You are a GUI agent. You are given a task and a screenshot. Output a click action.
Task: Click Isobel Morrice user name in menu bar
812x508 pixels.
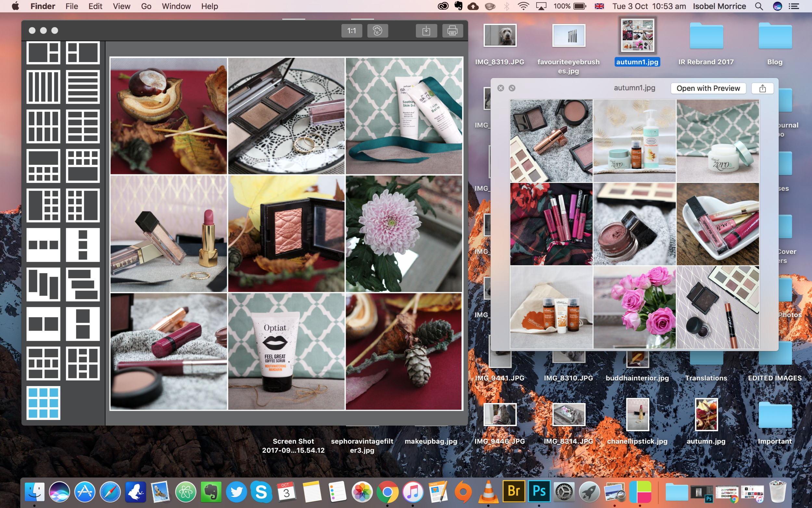[719, 6]
